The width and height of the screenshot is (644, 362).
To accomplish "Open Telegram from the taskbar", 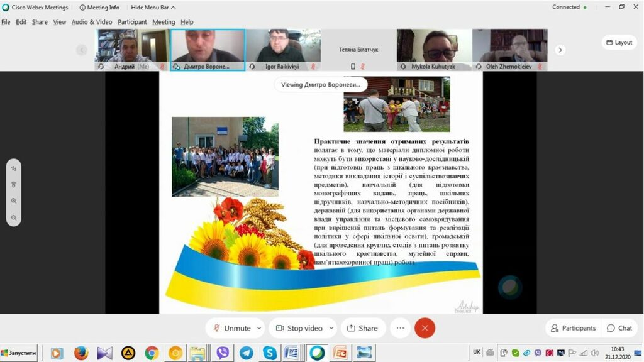I will click(x=246, y=353).
